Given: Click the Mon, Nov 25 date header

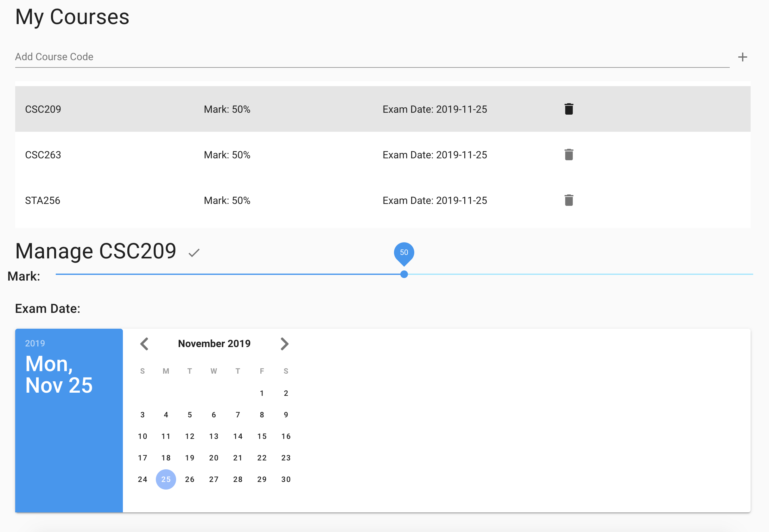Looking at the screenshot, I should coord(59,374).
